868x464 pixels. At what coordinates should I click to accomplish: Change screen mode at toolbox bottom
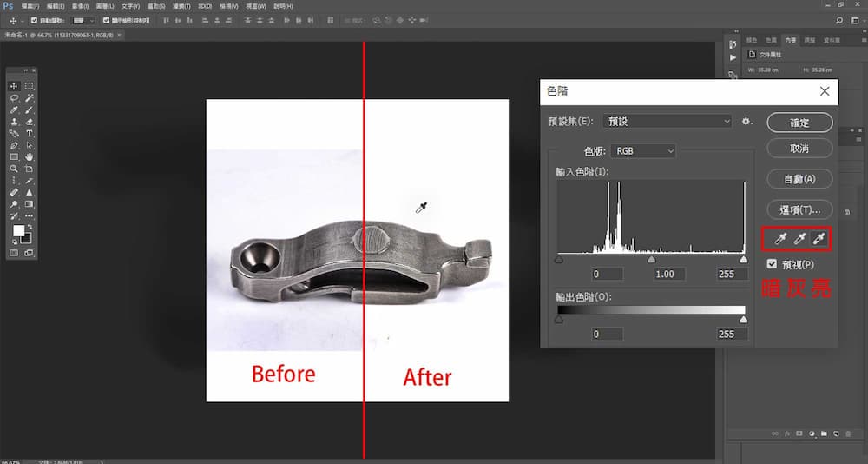tap(29, 252)
